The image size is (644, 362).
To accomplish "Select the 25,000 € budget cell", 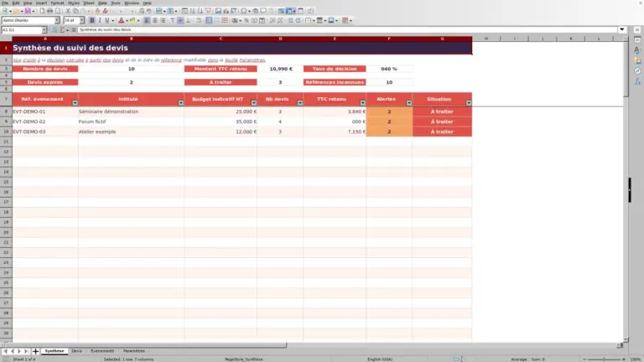I will pyautogui.click(x=221, y=111).
